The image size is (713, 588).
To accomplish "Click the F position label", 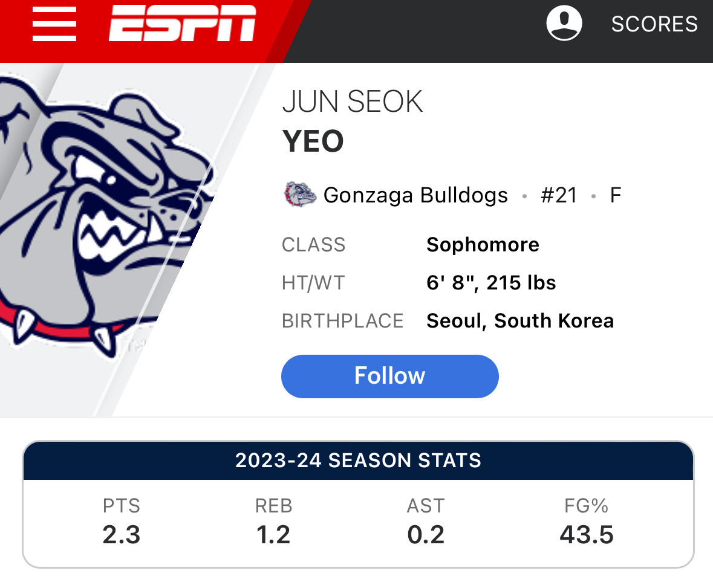I will point(616,195).
